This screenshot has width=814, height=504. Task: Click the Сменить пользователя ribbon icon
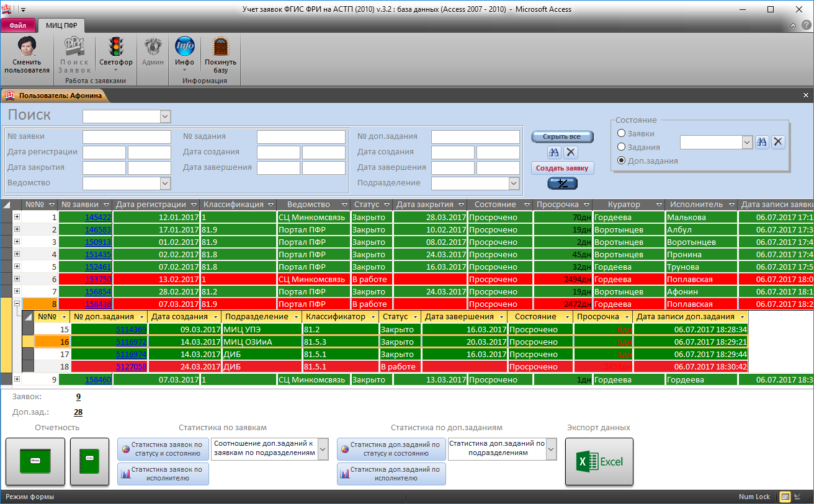[x=27, y=55]
